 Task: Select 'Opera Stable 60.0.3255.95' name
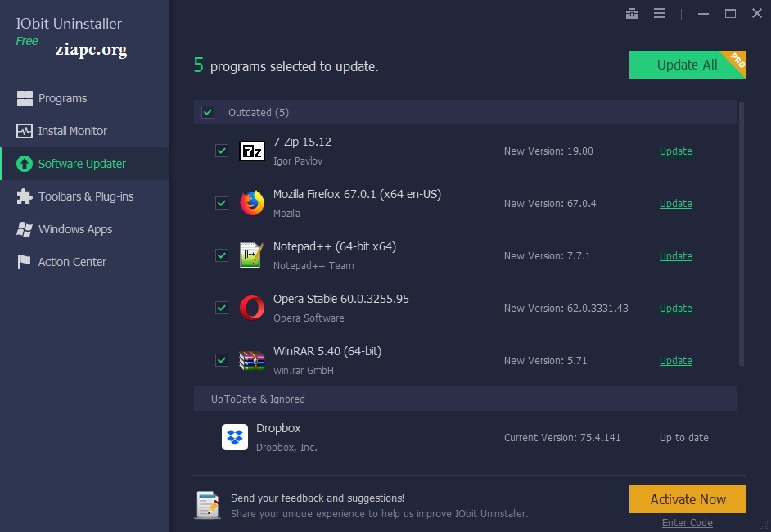point(341,299)
